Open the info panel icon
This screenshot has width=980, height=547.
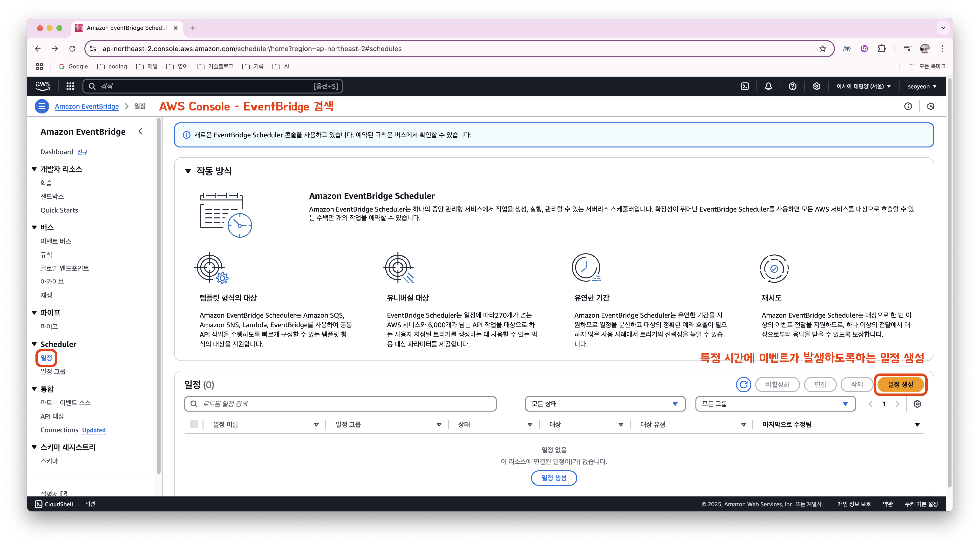pyautogui.click(x=908, y=107)
